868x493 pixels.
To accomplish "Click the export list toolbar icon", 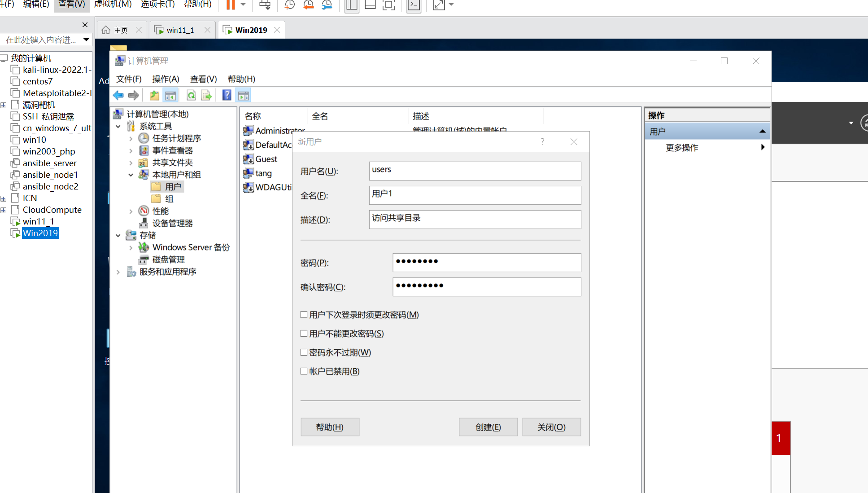I will click(x=206, y=95).
